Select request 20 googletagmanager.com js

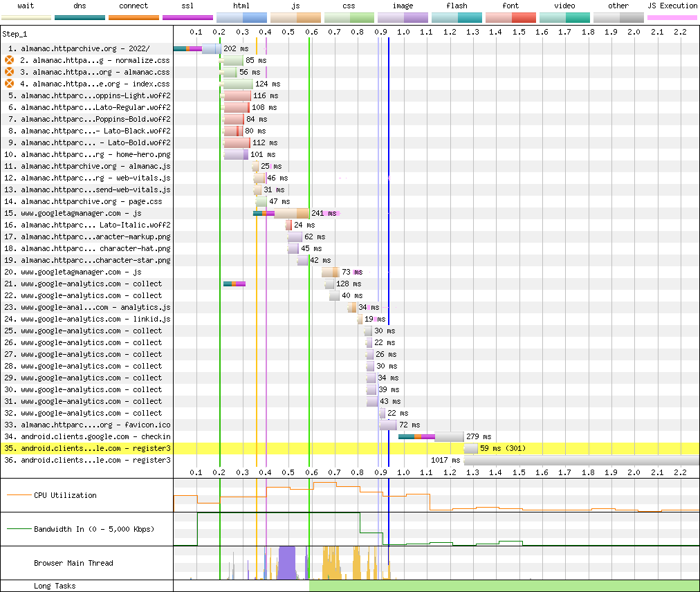pyautogui.click(x=73, y=272)
